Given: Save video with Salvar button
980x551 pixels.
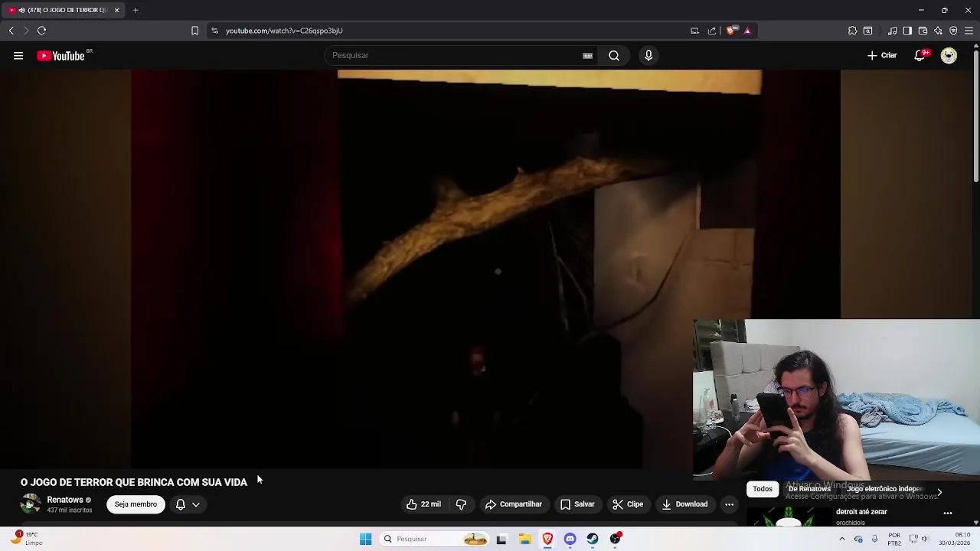Looking at the screenshot, I should click(x=577, y=504).
